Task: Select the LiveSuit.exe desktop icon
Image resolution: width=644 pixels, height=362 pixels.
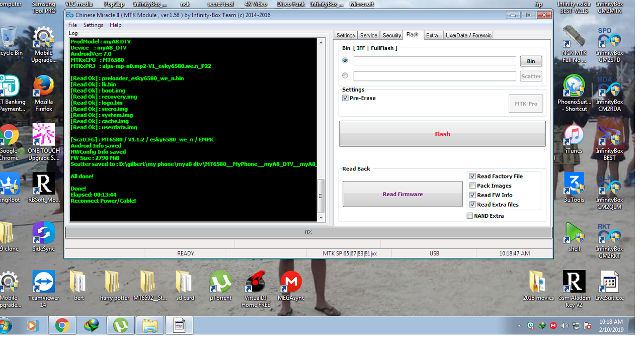Action: [x=609, y=286]
